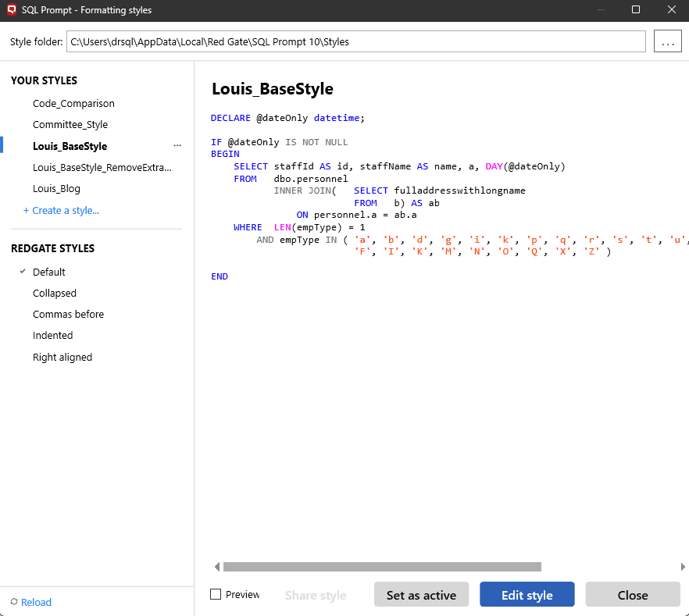The height and width of the screenshot is (616, 689).
Task: Click the browse button beside the style folder path
Action: point(668,41)
